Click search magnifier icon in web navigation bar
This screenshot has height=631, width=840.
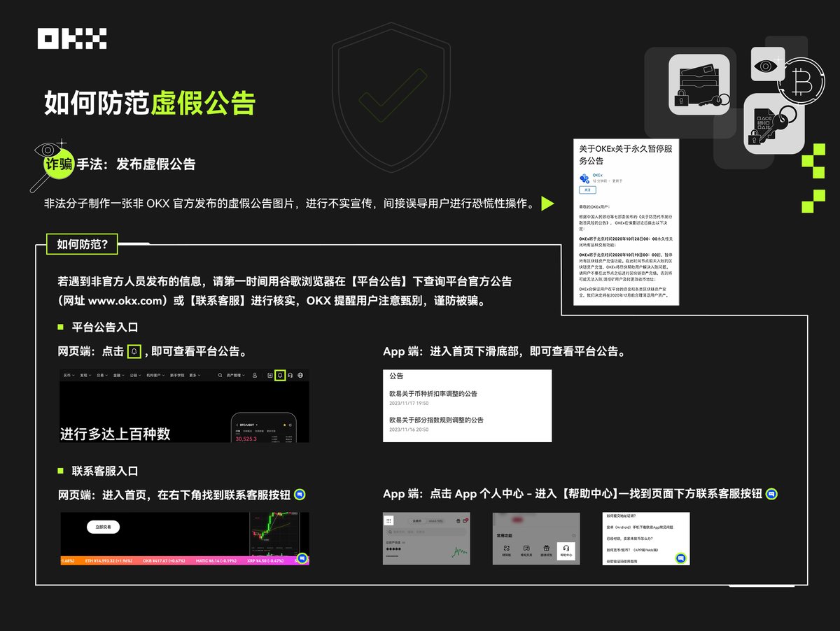[x=220, y=376]
